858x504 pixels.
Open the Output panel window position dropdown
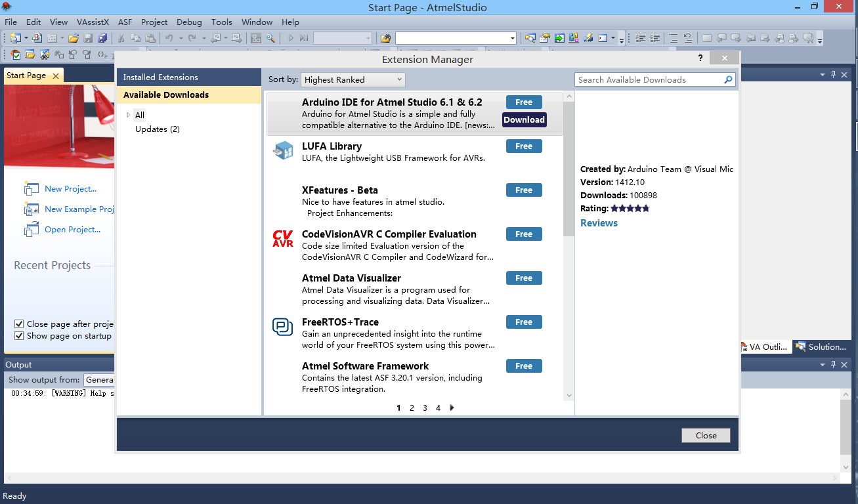[x=823, y=364]
